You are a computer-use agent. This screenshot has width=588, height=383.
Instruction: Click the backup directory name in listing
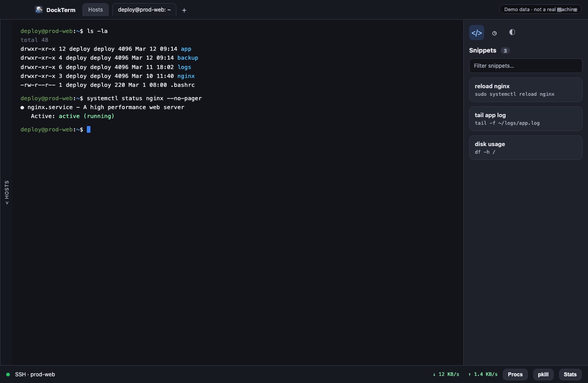[x=188, y=58]
